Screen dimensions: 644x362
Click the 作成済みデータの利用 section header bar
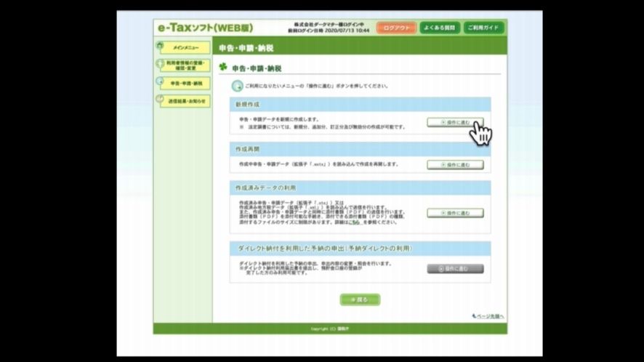[360, 188]
